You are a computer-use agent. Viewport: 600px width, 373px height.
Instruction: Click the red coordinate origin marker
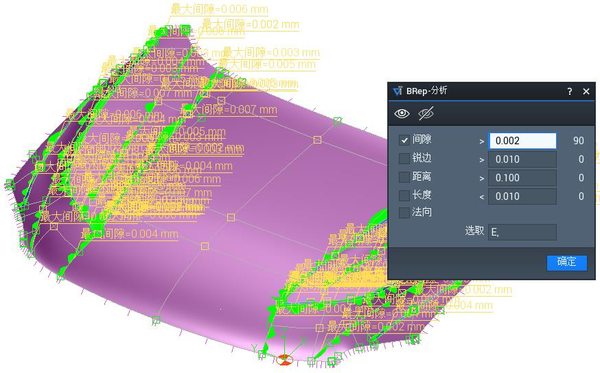[284, 359]
